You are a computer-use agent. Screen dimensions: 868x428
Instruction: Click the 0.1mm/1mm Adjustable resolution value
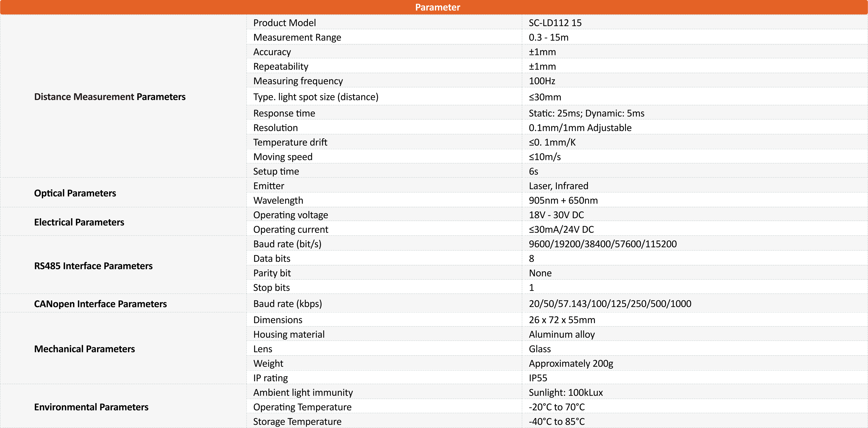pyautogui.click(x=580, y=128)
